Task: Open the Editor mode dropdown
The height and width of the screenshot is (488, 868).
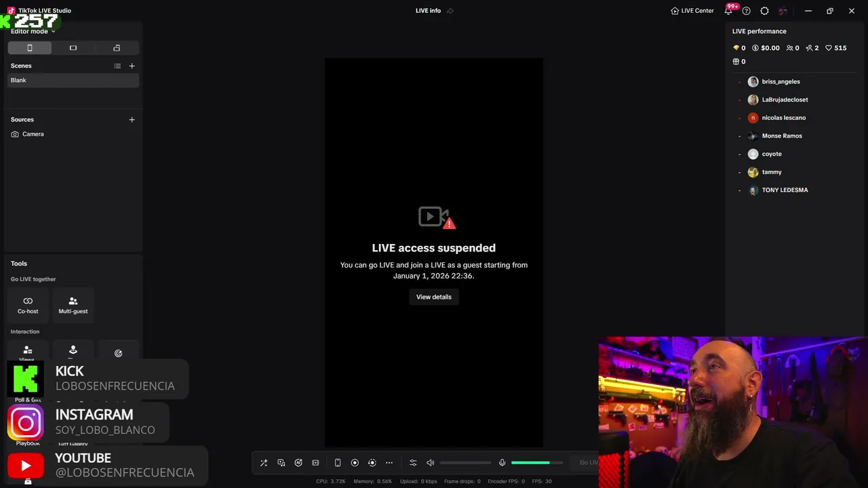Action: click(x=33, y=31)
